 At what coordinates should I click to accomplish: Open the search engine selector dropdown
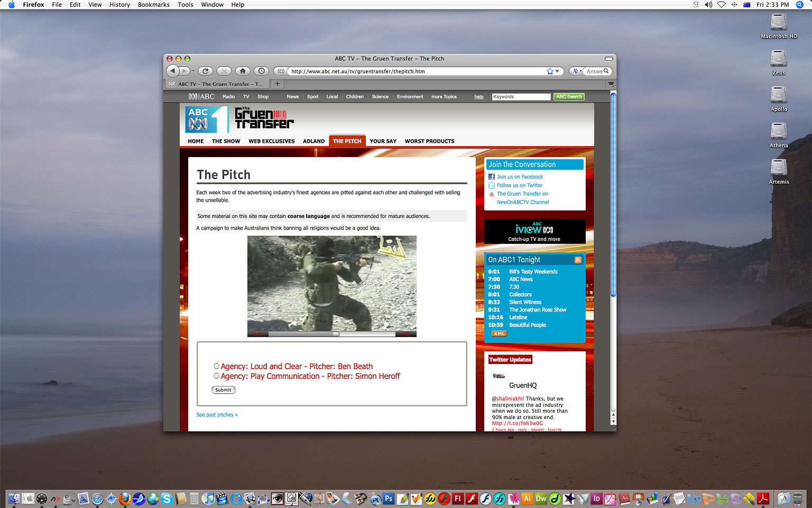click(x=577, y=71)
